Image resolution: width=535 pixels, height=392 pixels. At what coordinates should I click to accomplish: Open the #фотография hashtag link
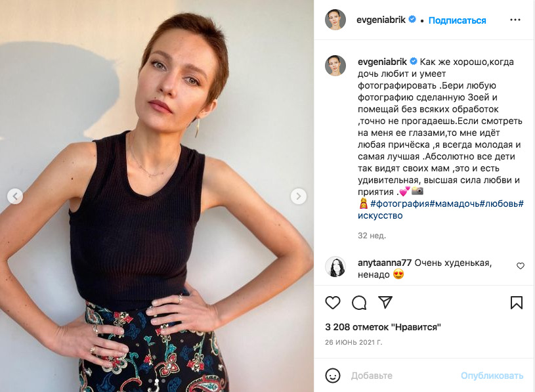coord(400,204)
